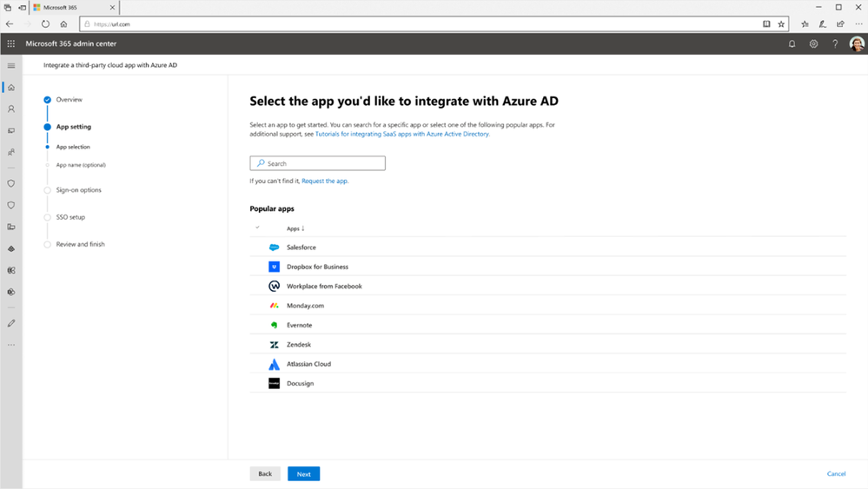868x489 pixels.
Task: Open browser share icon
Action: [x=840, y=23]
